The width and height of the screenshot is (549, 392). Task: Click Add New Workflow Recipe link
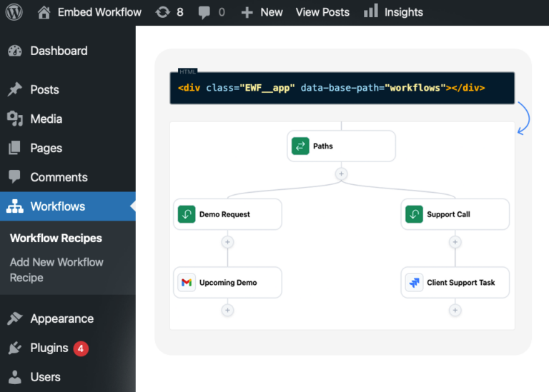(x=56, y=270)
